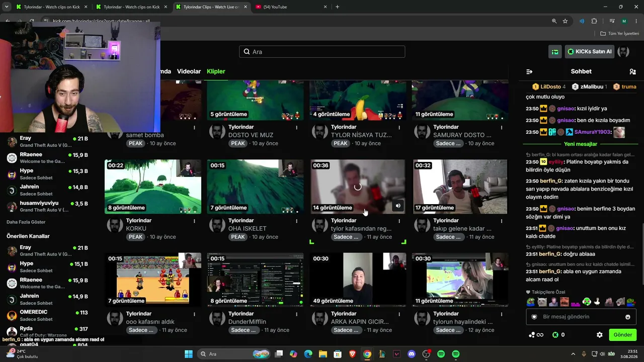Play the OHA ISKELET clip thumbnail
644x362 pixels.
[255, 187]
